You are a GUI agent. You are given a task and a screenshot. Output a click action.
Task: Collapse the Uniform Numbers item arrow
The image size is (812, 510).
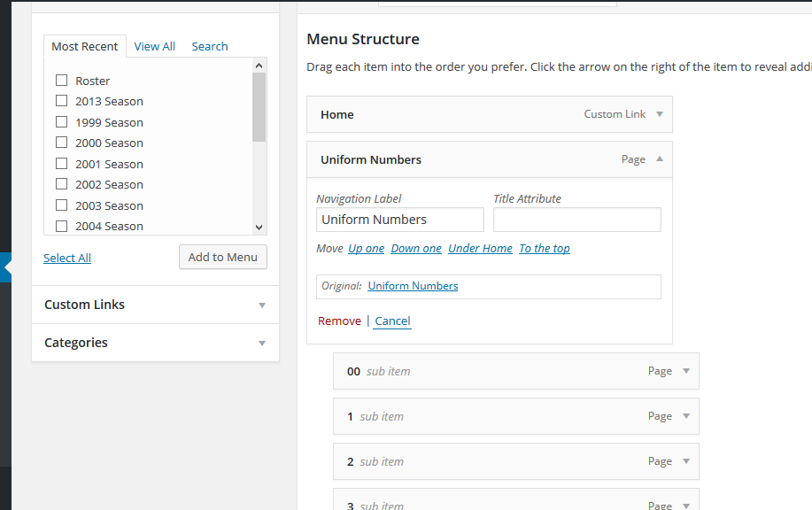[659, 159]
